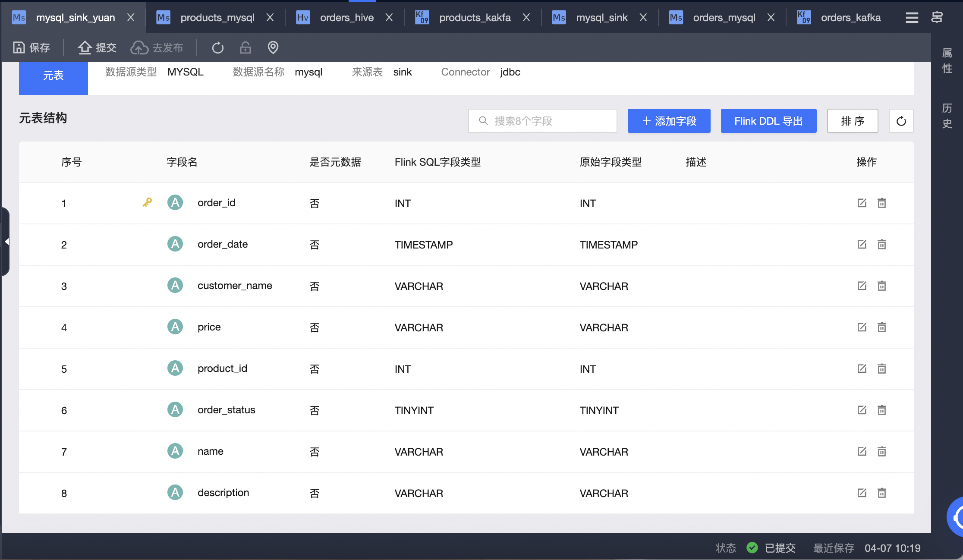This screenshot has height=560, width=963.
Task: Click the Flink DDL 导出 button
Action: tap(768, 121)
